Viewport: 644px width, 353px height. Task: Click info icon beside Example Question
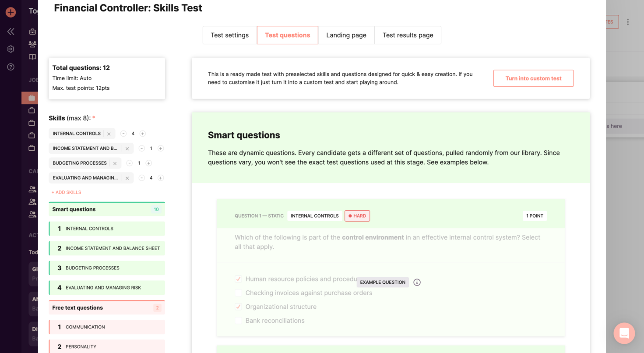(x=417, y=282)
